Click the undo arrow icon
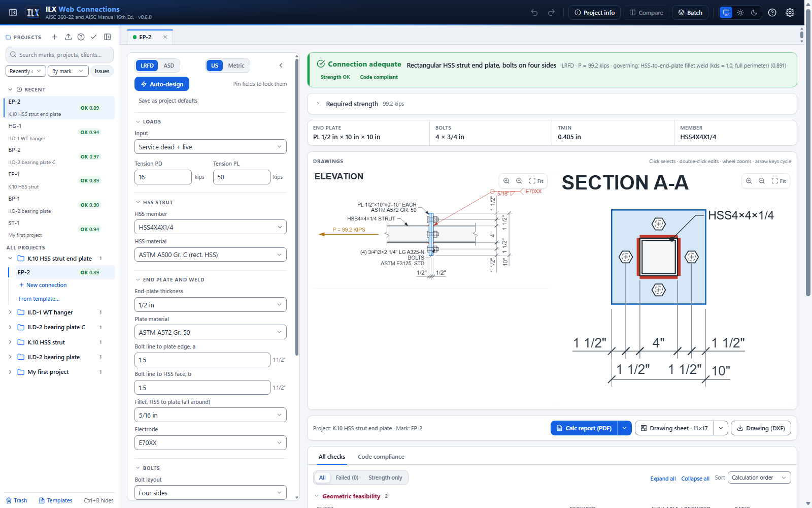 coord(534,13)
